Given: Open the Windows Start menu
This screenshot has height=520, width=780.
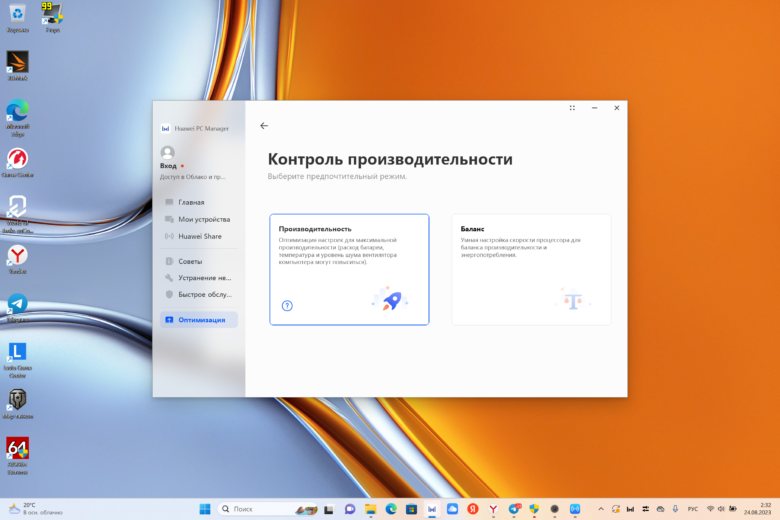Looking at the screenshot, I should [x=204, y=509].
